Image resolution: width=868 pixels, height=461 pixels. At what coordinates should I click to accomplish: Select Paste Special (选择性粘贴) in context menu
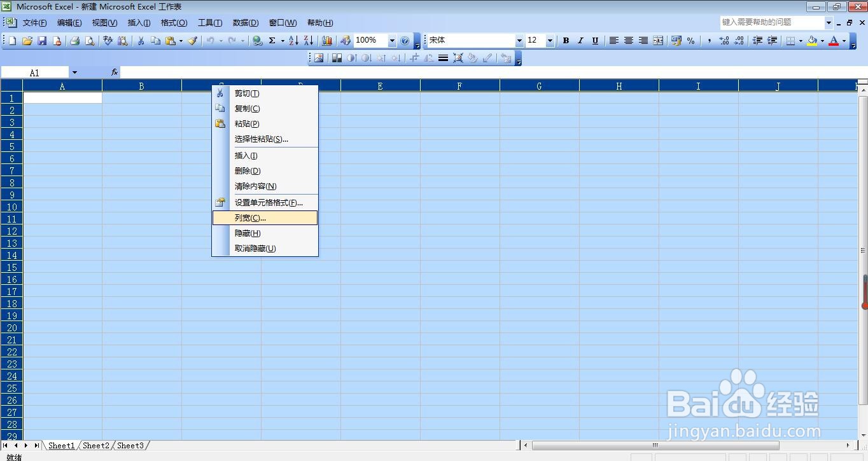(265, 139)
